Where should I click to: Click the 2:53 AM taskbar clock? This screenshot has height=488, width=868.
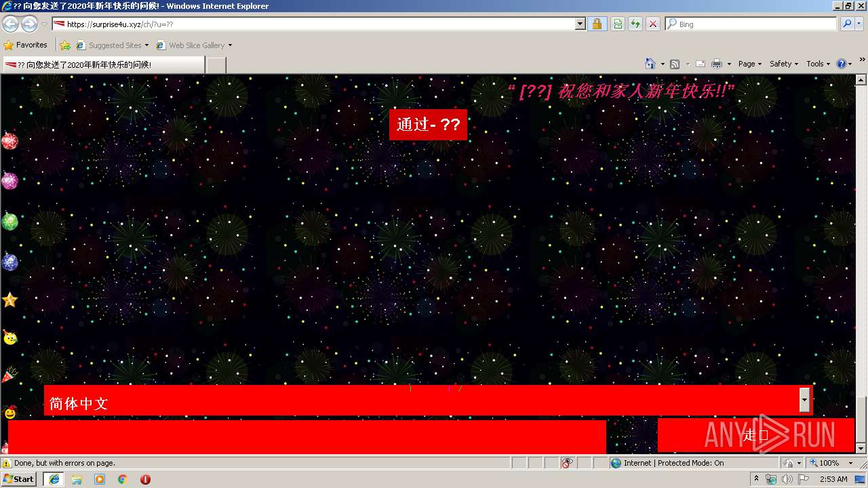pos(833,479)
